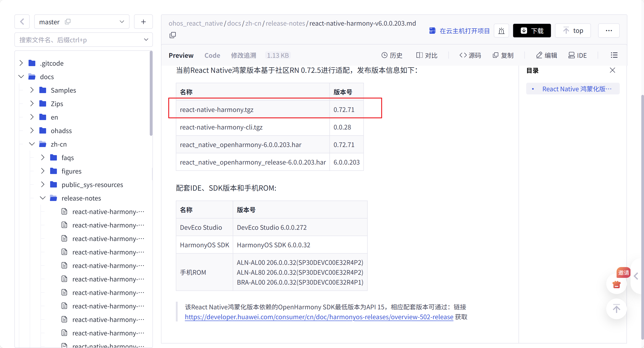Click the 下载 download button
644x348 pixels.
532,31
